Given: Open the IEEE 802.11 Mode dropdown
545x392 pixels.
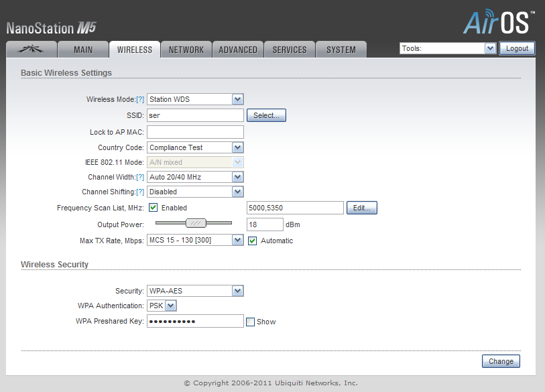Looking at the screenshot, I should [x=195, y=162].
